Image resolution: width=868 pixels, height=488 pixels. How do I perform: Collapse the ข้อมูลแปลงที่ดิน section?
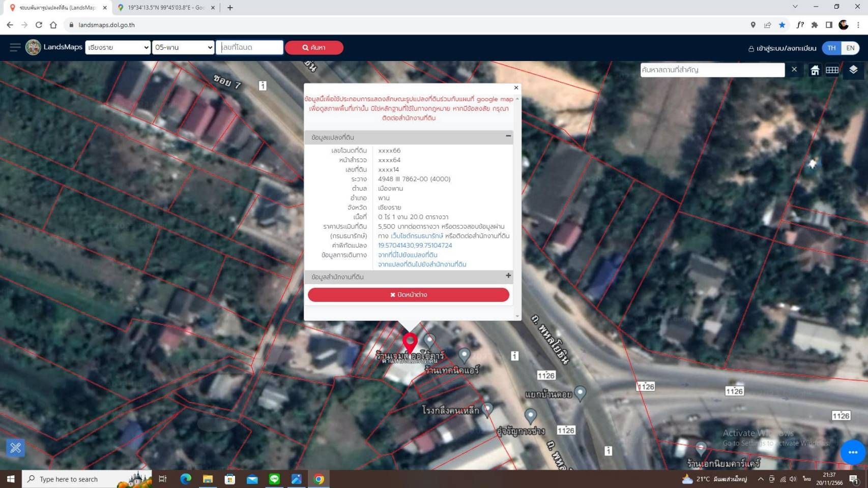508,136
